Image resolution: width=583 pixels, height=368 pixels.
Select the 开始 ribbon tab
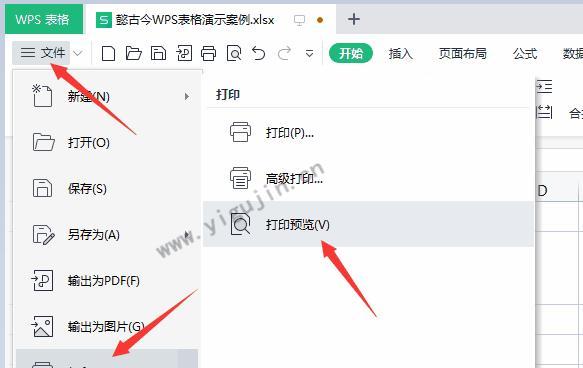[x=351, y=53]
